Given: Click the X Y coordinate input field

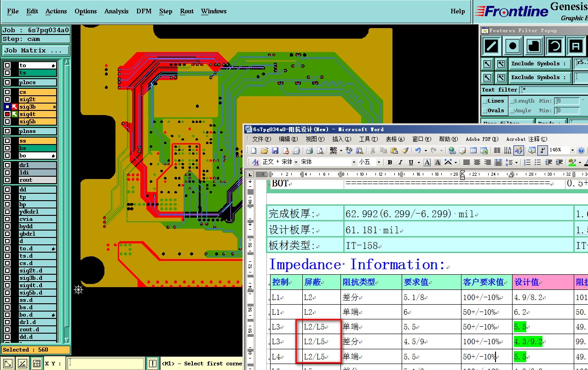Looking at the screenshot, I should tap(105, 364).
